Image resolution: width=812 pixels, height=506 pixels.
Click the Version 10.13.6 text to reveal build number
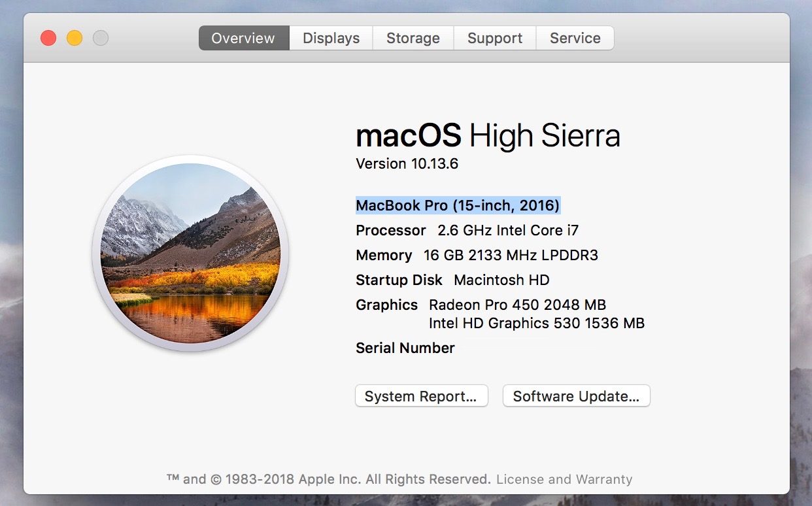click(x=407, y=163)
